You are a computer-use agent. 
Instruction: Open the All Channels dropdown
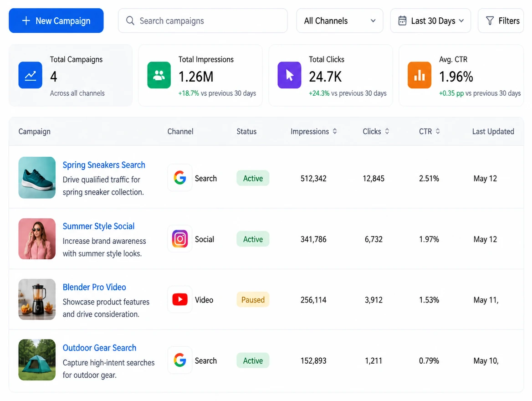coord(340,21)
